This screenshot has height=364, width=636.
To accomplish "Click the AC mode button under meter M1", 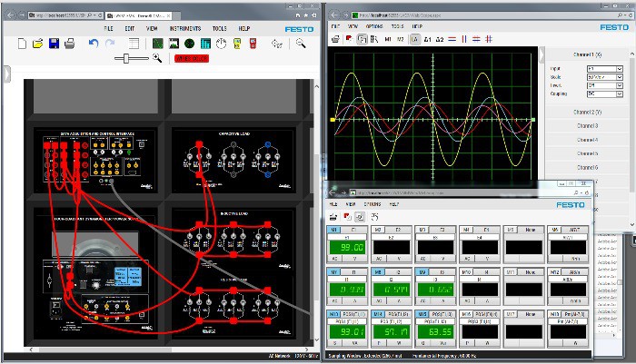I will tap(333, 258).
